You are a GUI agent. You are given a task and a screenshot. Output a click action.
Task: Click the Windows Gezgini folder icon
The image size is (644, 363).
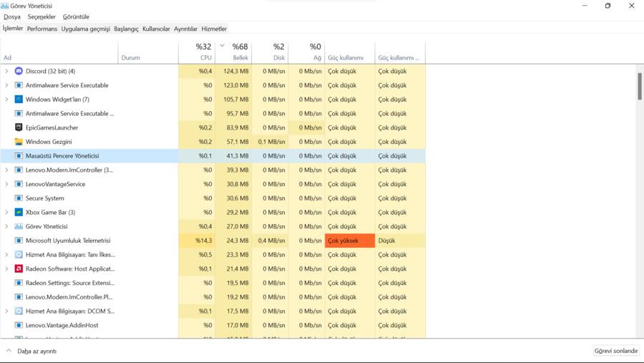click(x=19, y=142)
